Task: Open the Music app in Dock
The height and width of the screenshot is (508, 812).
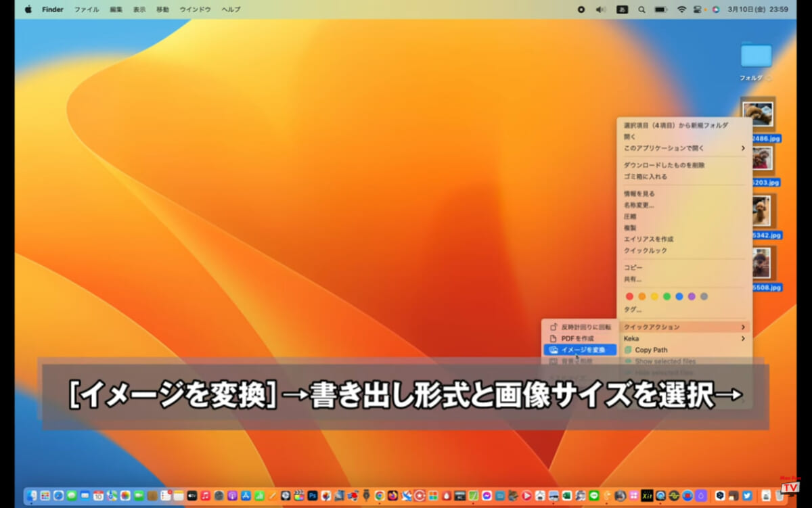Action: pyautogui.click(x=205, y=496)
